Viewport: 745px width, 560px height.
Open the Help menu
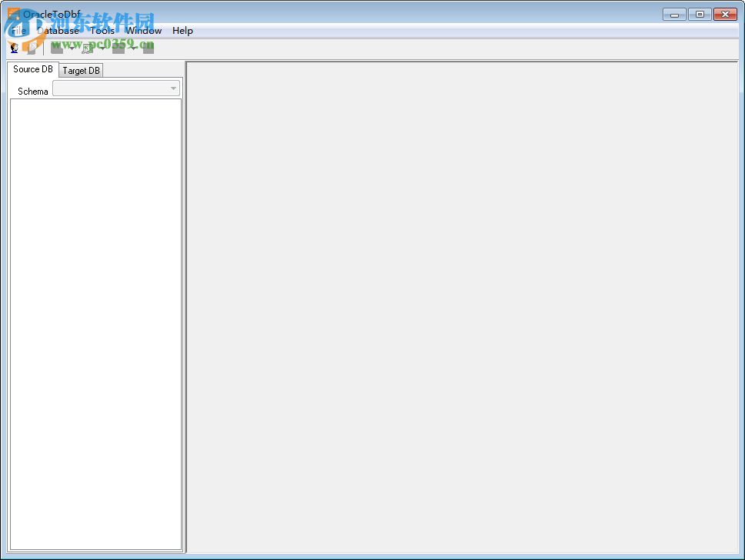pyautogui.click(x=182, y=31)
